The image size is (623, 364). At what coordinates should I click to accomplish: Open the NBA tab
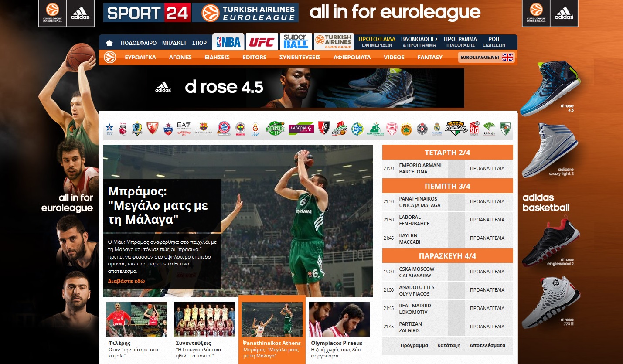[228, 41]
